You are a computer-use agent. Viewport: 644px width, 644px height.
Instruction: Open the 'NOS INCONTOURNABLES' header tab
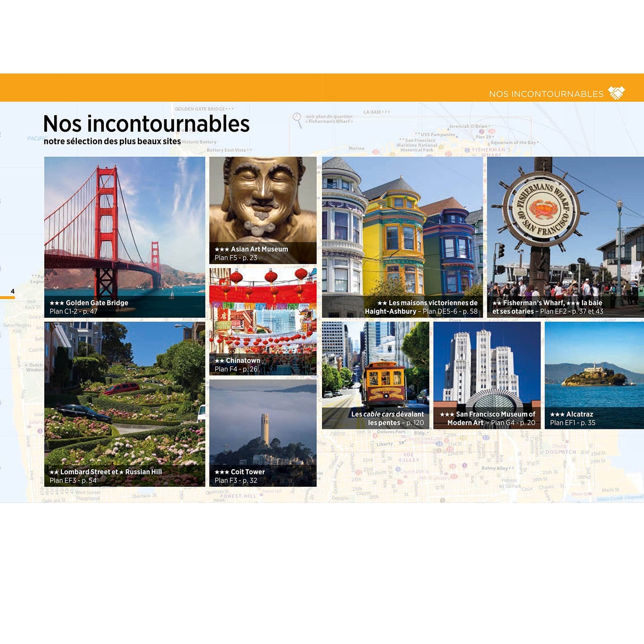tap(546, 92)
